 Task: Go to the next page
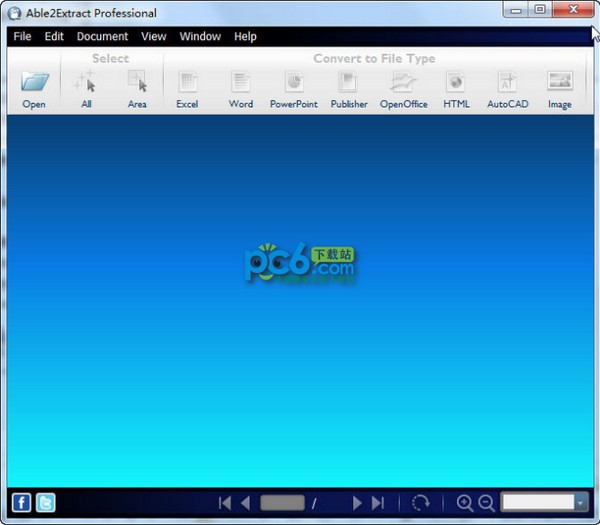click(x=357, y=503)
